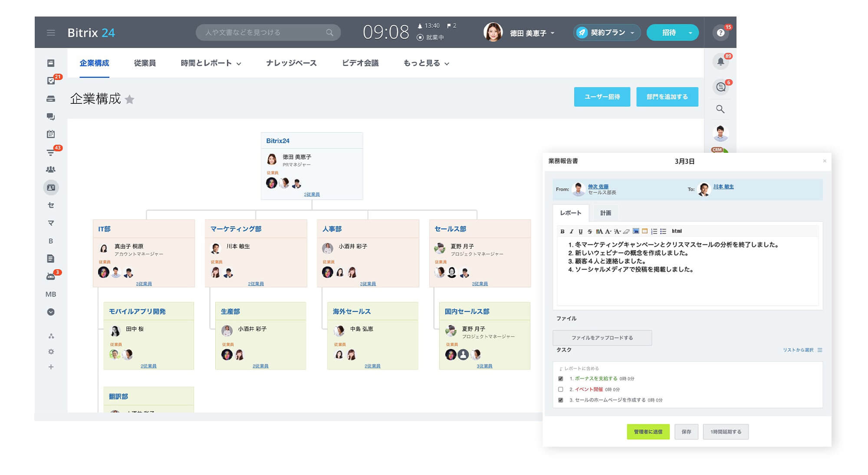Expand the round chevron-down sidebar button
Image resolution: width=868 pixels, height=475 pixels.
coord(51,312)
